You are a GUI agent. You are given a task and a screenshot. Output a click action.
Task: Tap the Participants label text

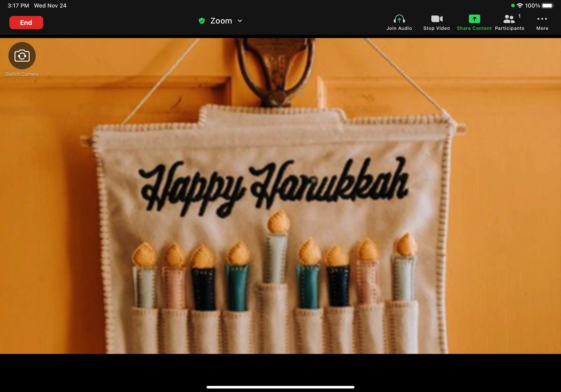tap(510, 28)
